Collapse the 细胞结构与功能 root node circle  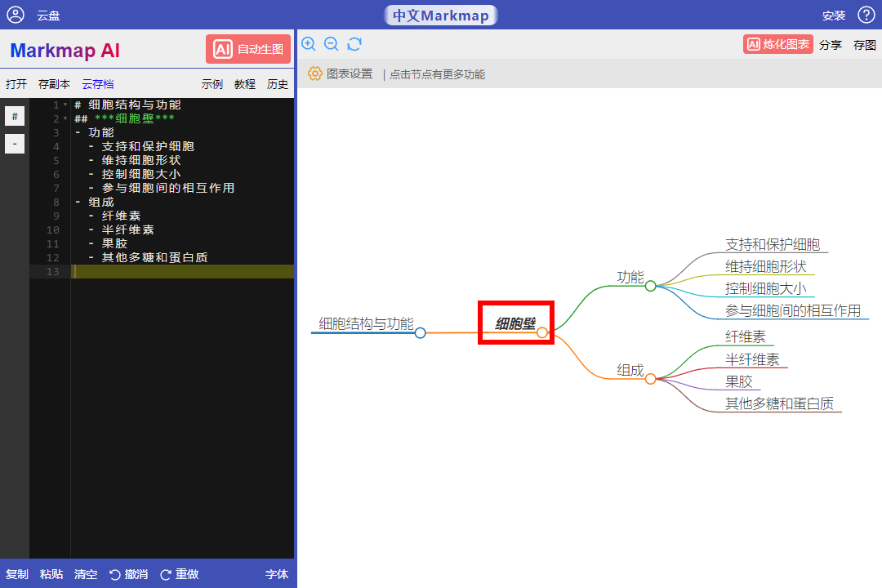click(x=421, y=332)
